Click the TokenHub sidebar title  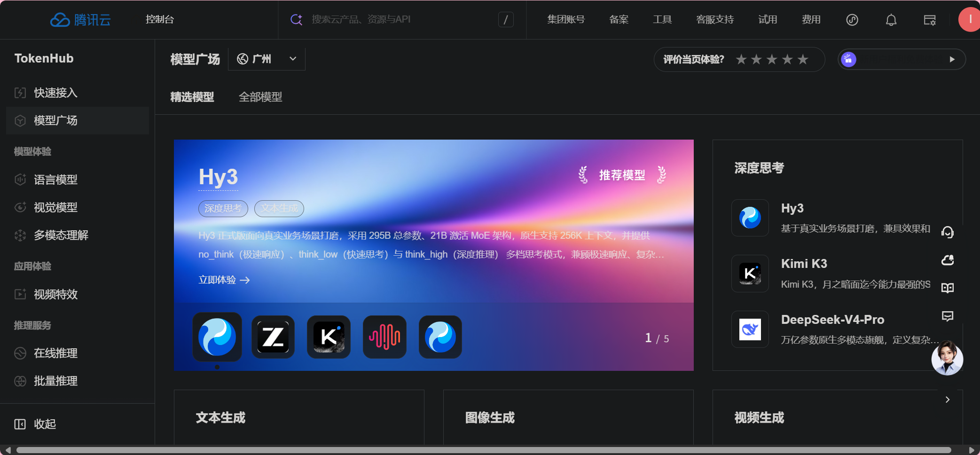44,58
